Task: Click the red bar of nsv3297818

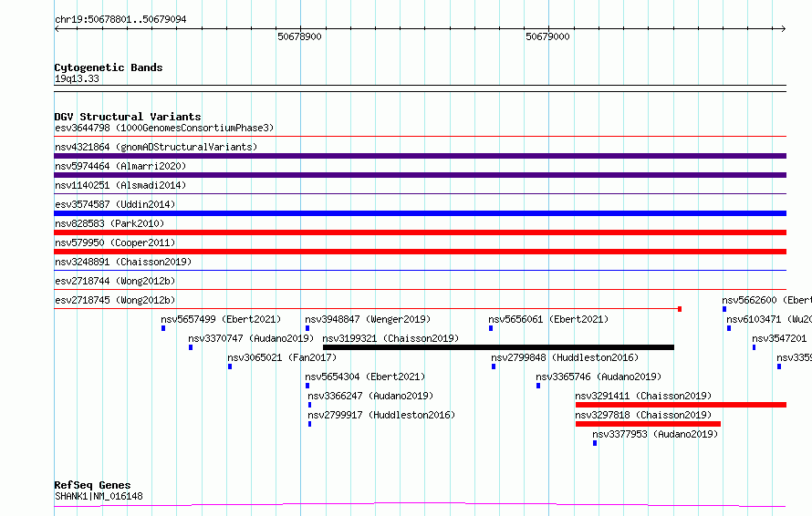Action: [x=648, y=424]
